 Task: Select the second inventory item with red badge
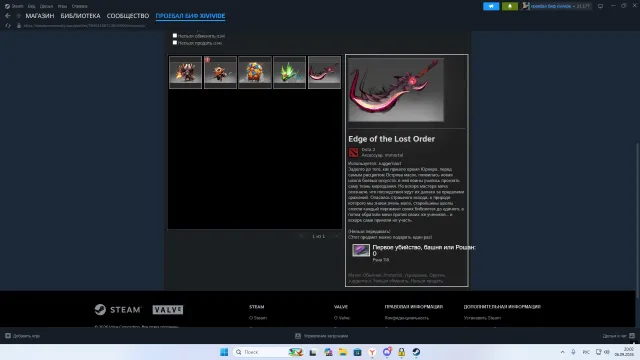pyautogui.click(x=220, y=72)
